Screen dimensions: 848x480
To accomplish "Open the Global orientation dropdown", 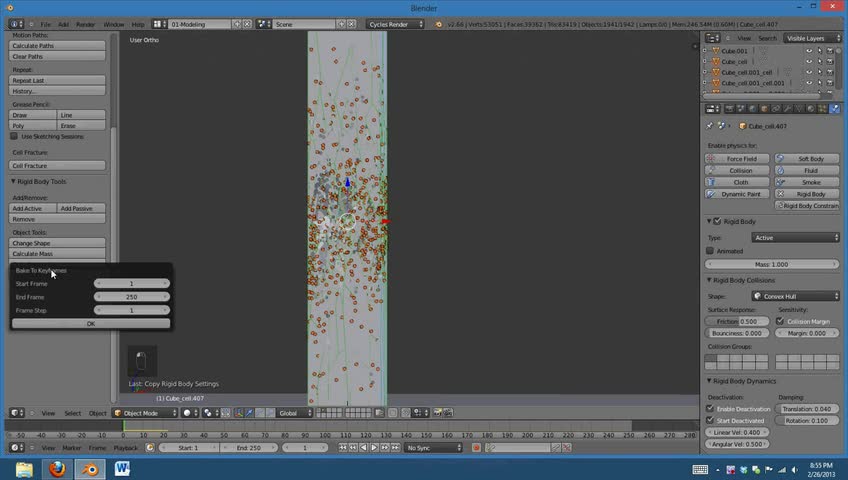I will tap(294, 413).
